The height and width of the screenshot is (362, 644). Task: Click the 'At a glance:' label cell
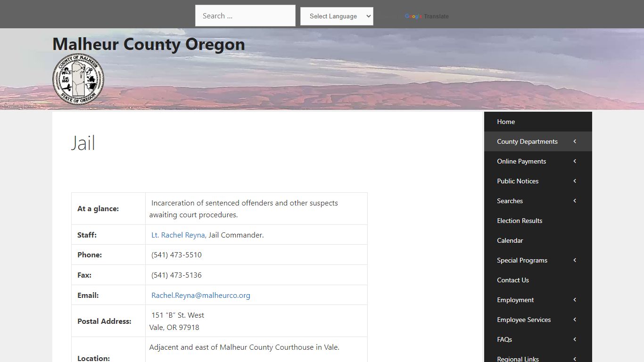point(108,209)
